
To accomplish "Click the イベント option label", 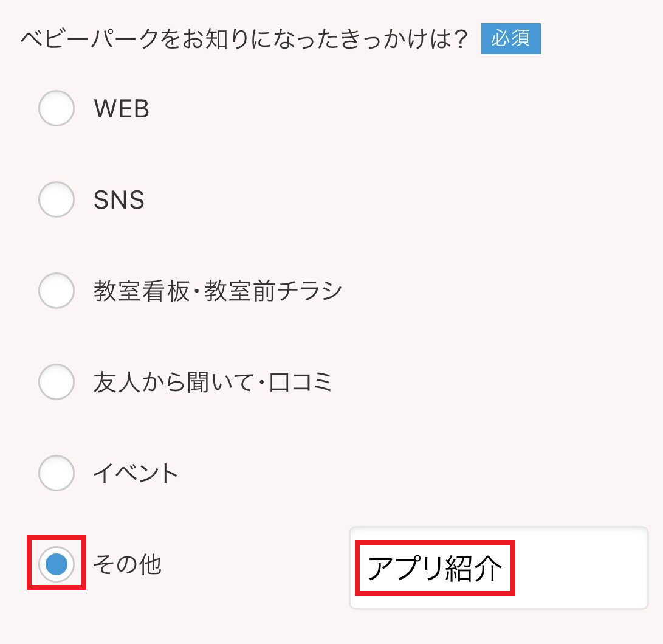I will 136,474.
